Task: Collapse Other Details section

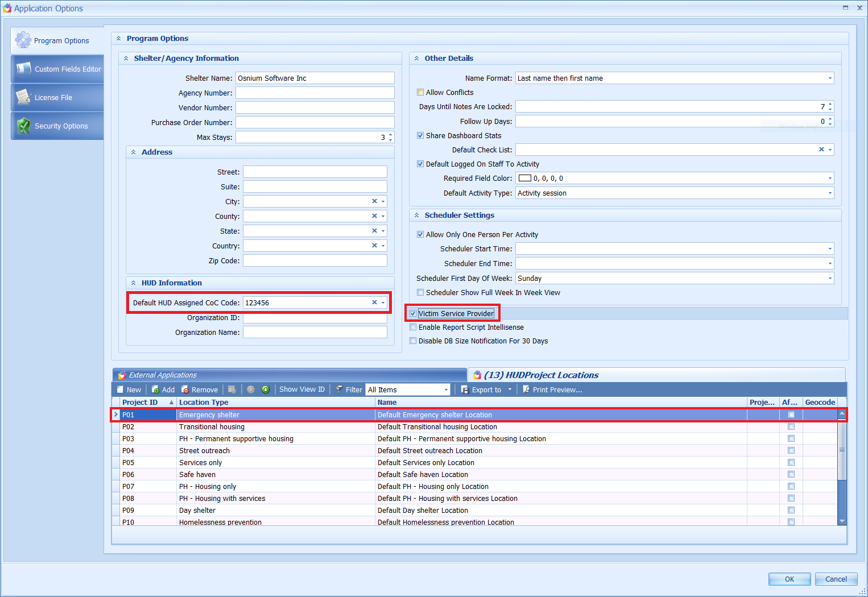Action: [417, 58]
